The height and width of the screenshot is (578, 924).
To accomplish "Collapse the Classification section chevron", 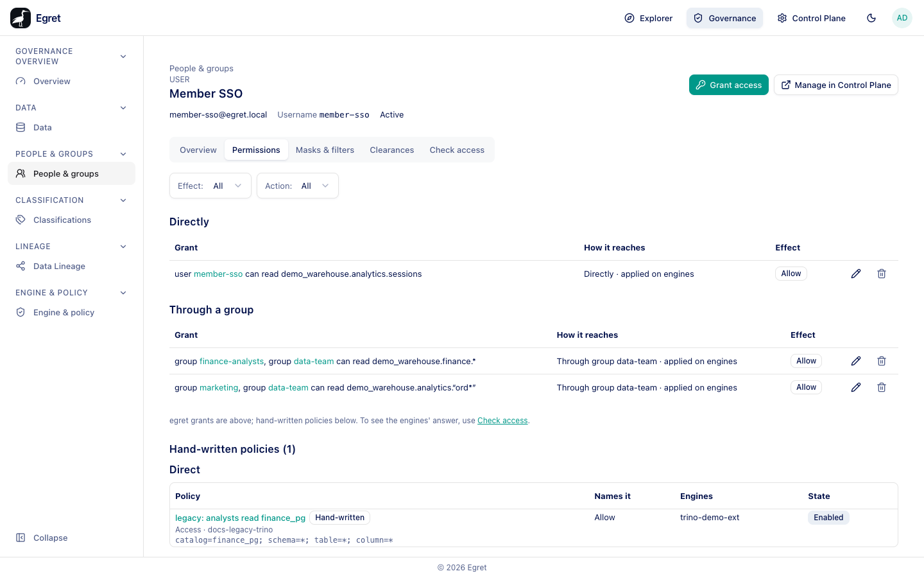I will tap(123, 200).
